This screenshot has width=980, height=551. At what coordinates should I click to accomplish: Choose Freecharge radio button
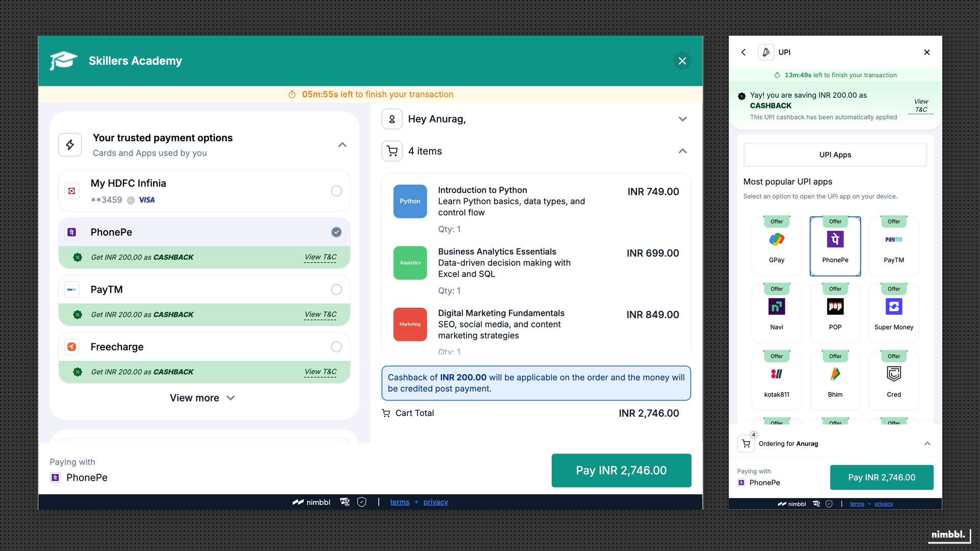point(336,347)
